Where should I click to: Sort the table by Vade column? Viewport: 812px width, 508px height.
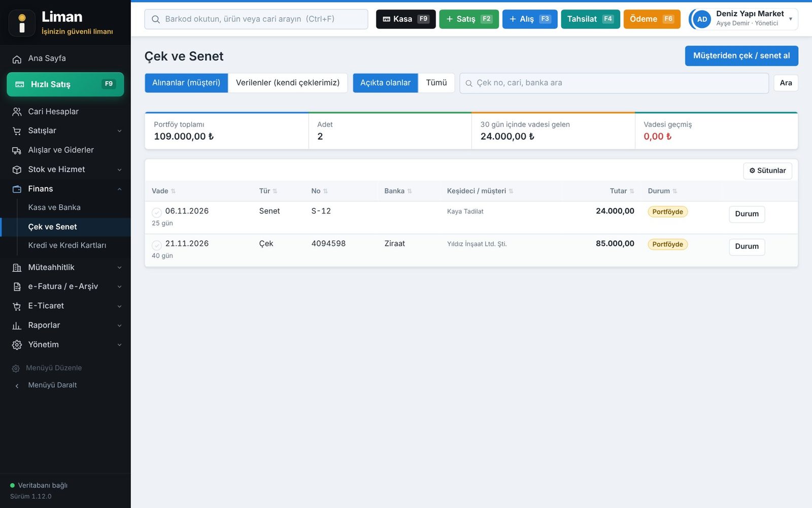(163, 191)
